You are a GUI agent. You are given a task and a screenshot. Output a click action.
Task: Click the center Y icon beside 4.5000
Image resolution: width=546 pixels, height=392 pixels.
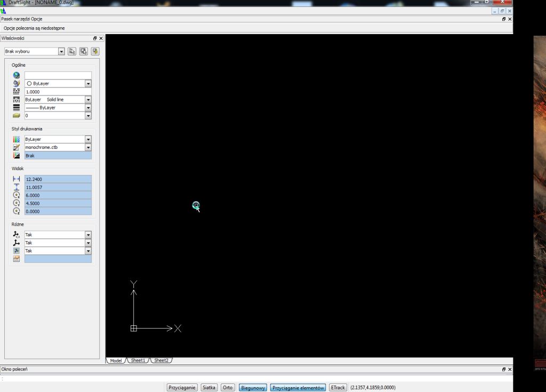pyautogui.click(x=17, y=203)
